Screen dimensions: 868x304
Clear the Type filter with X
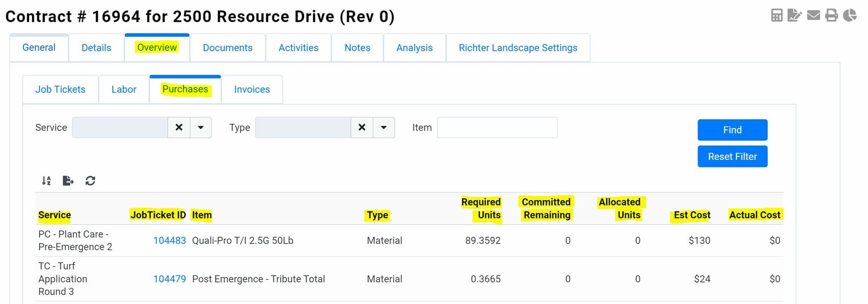[x=362, y=127]
